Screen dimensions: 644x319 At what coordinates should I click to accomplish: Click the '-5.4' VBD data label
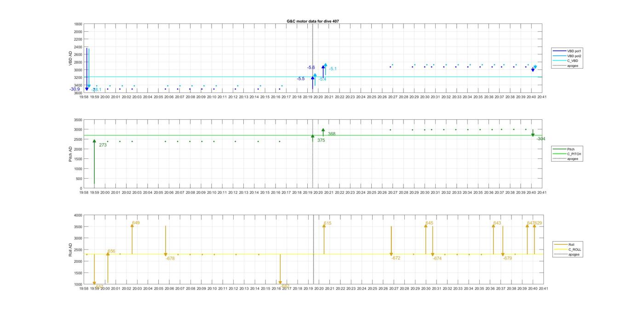coord(322,79)
